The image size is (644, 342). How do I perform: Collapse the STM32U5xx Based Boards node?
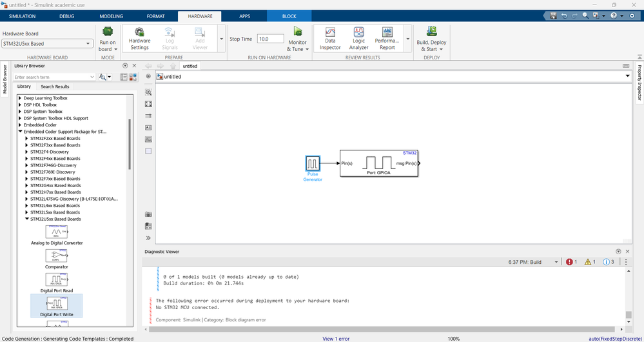pyautogui.click(x=26, y=219)
